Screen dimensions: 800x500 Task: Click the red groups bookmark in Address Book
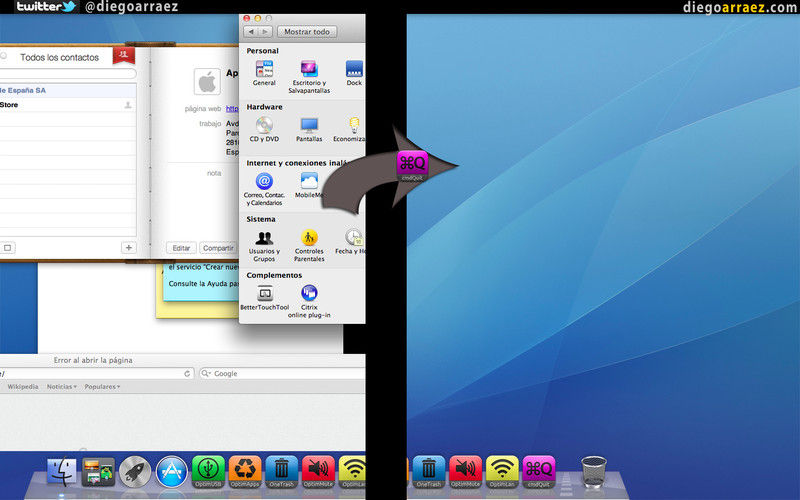(x=123, y=55)
